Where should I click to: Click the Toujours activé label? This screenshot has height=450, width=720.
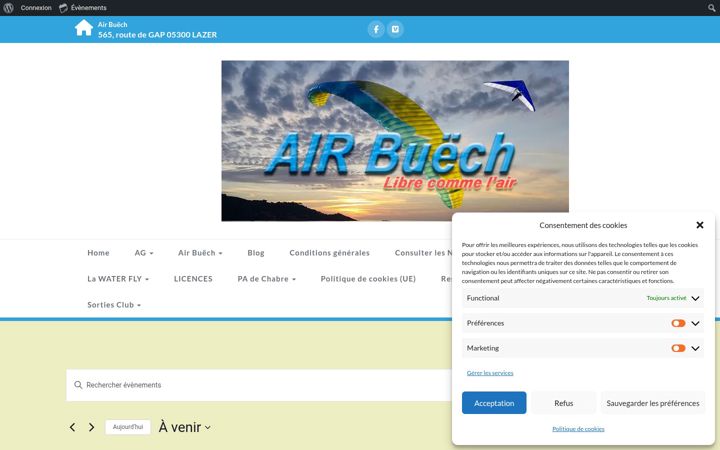point(666,298)
